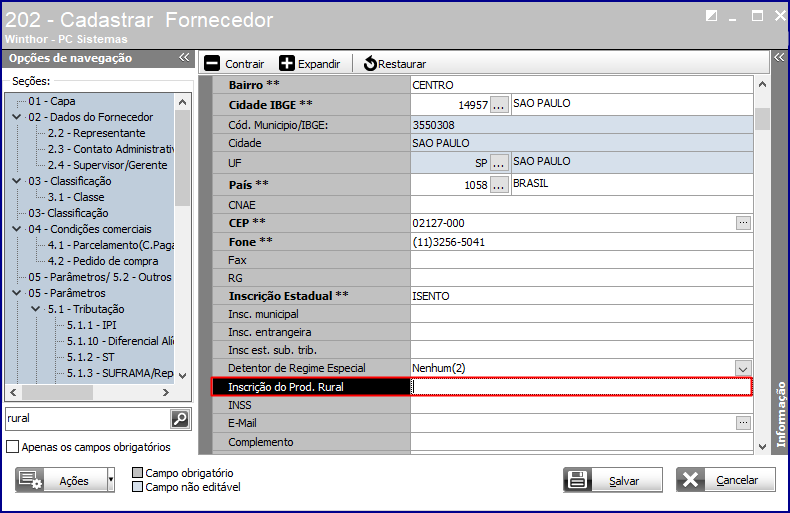The image size is (790, 513).
Task: Click the CEP ellipsis button
Action: [743, 223]
